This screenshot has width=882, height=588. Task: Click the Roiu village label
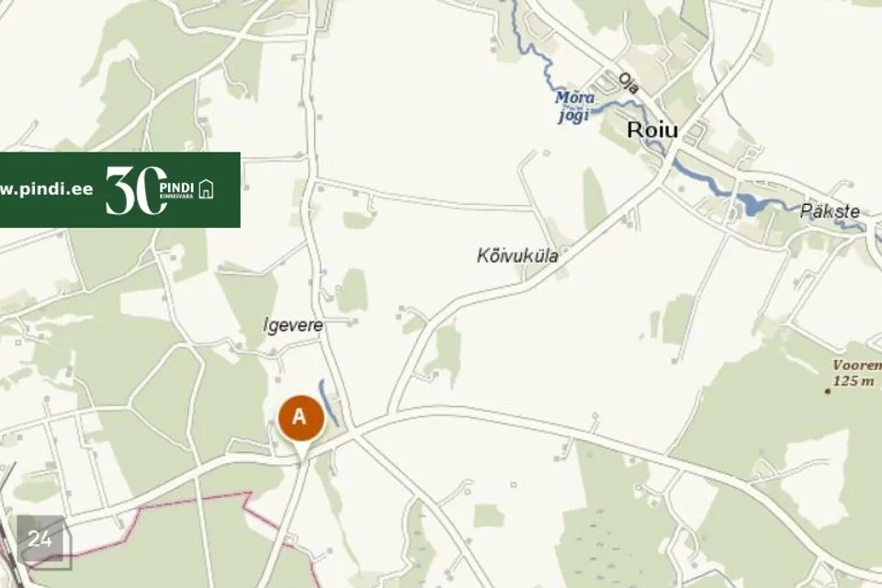(x=652, y=130)
